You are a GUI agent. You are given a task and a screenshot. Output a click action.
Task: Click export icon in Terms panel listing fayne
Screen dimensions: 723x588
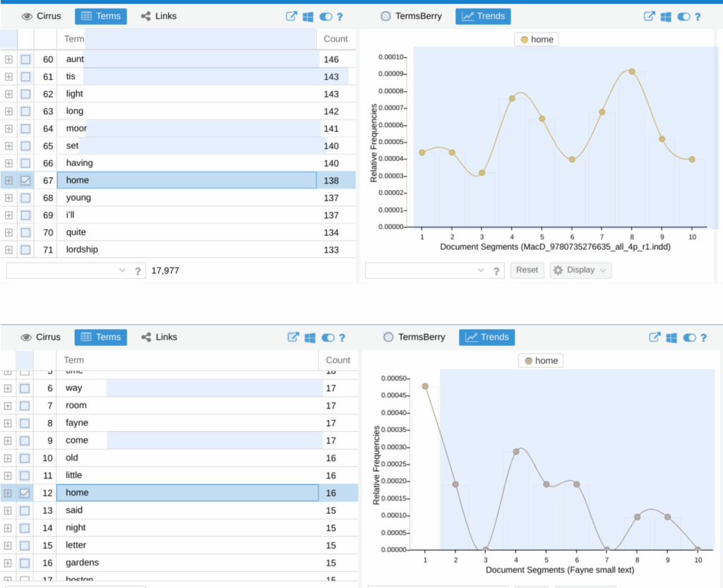(292, 338)
